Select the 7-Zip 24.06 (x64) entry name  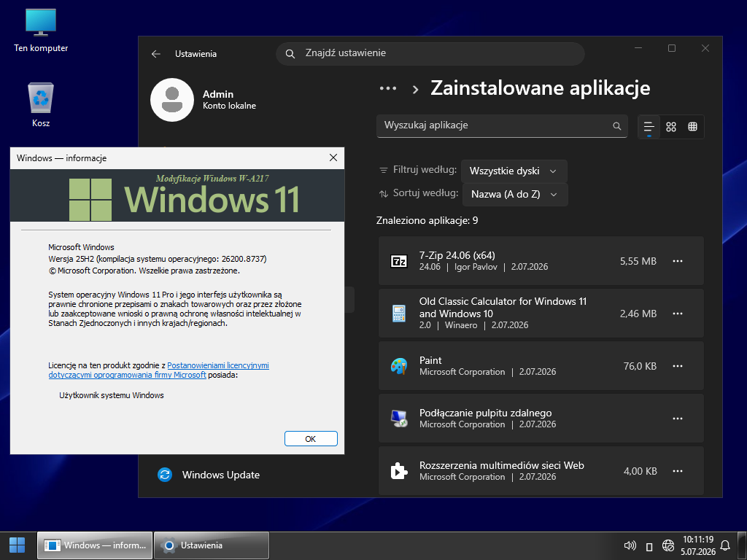(x=457, y=255)
